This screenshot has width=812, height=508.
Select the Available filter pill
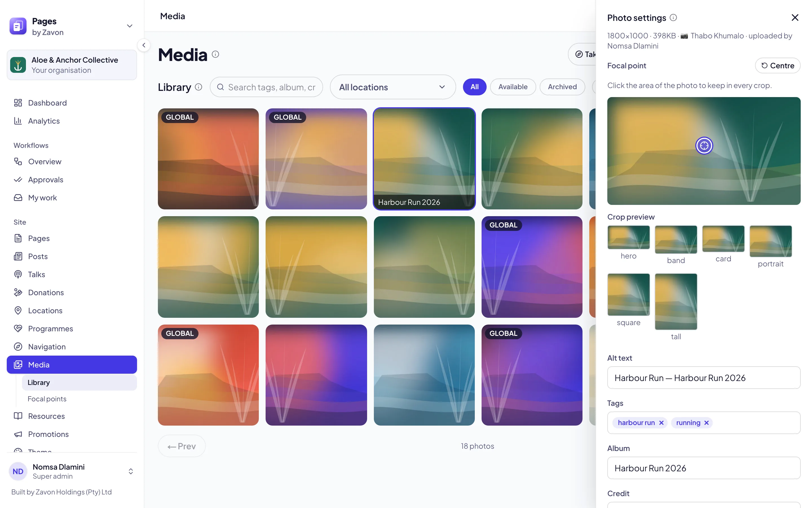513,87
